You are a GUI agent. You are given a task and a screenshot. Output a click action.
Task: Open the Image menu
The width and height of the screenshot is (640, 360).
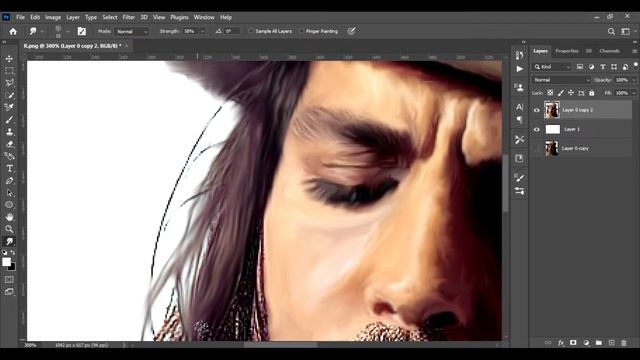click(53, 17)
